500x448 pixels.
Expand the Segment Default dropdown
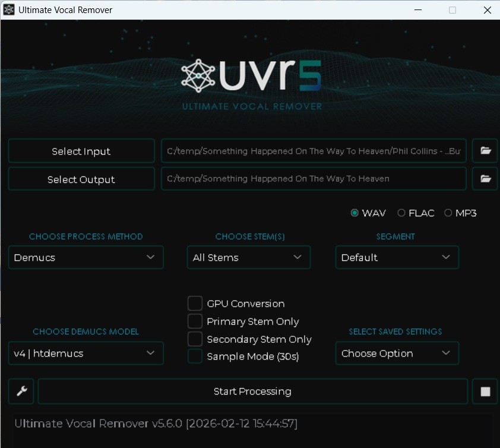397,257
